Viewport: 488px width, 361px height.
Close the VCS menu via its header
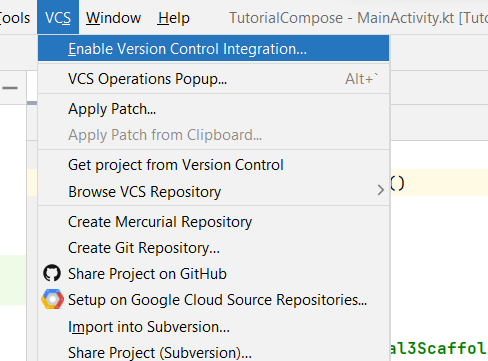click(58, 17)
